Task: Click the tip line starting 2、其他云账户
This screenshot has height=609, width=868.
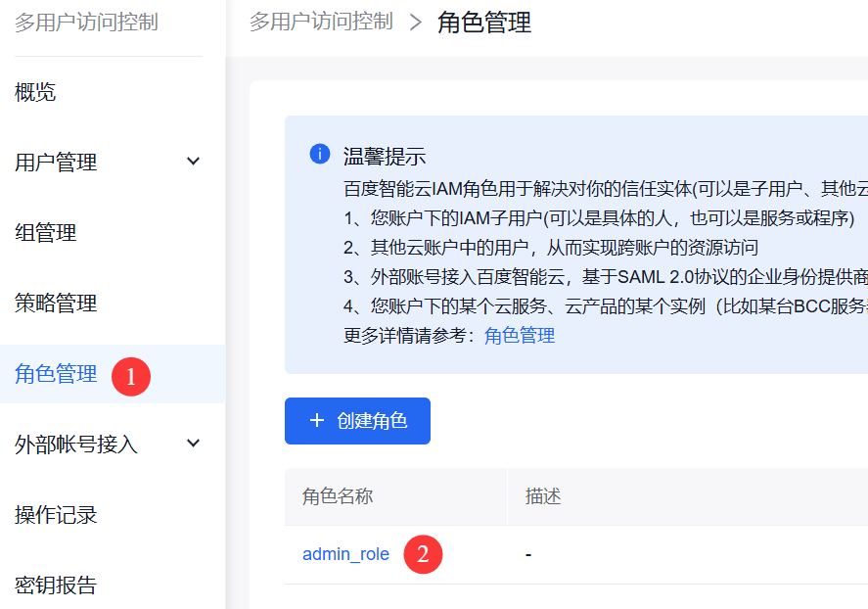Action: [551, 248]
